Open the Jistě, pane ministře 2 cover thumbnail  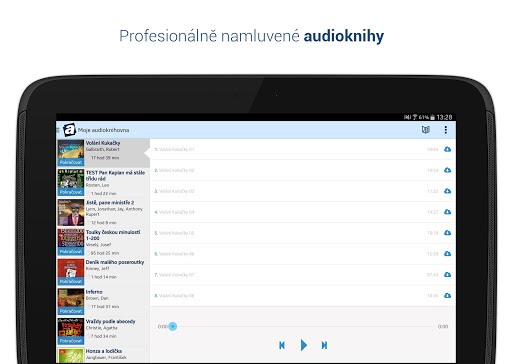click(x=71, y=213)
